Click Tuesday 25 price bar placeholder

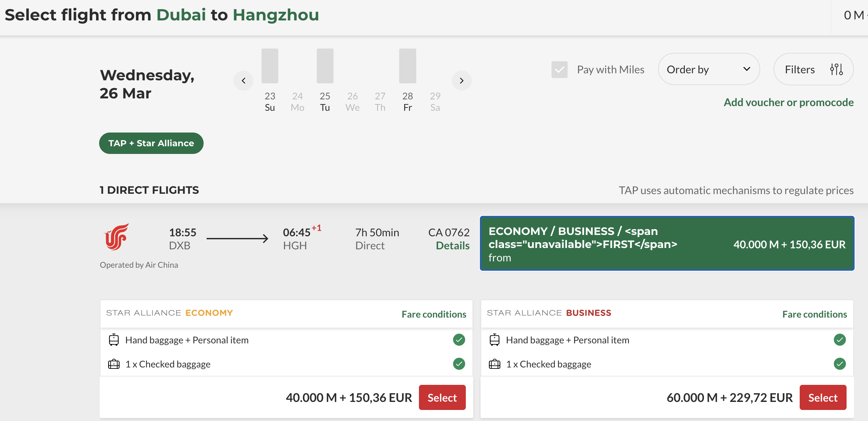tap(325, 66)
